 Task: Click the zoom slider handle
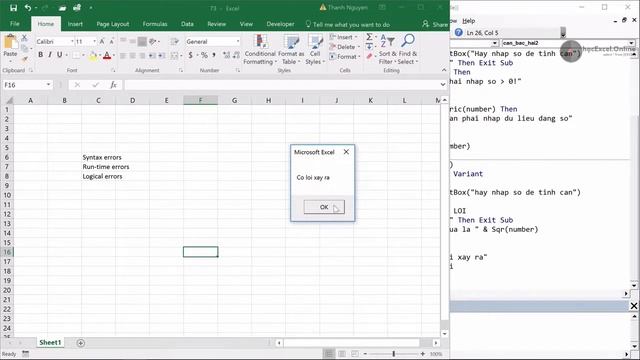tap(393, 353)
